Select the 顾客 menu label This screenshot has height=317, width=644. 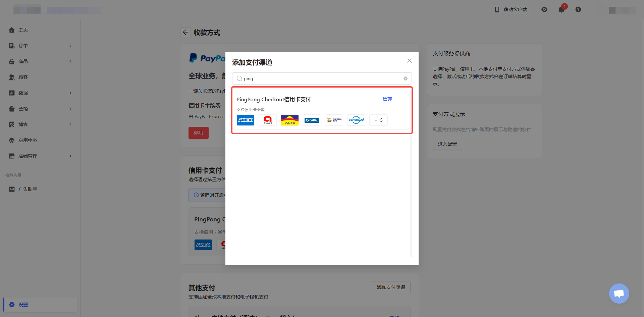tap(23, 77)
